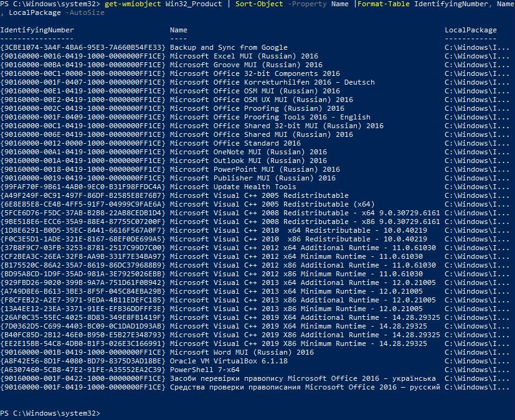Image resolution: width=515 pixels, height=420 pixels.
Task: Click the Russian 'Средства проверки правописания' entry
Action: pos(305,387)
